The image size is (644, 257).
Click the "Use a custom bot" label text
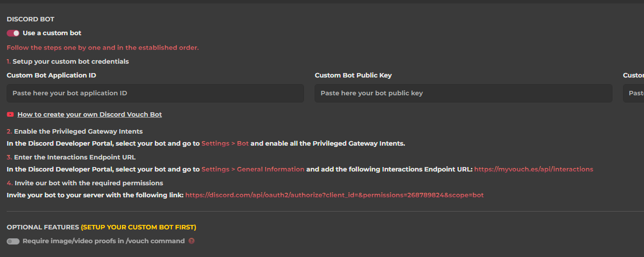pyautogui.click(x=52, y=33)
